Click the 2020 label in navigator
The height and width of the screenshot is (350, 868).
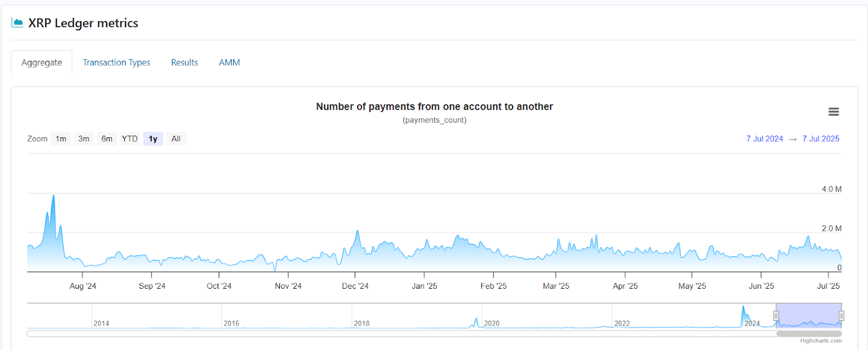pyautogui.click(x=492, y=323)
